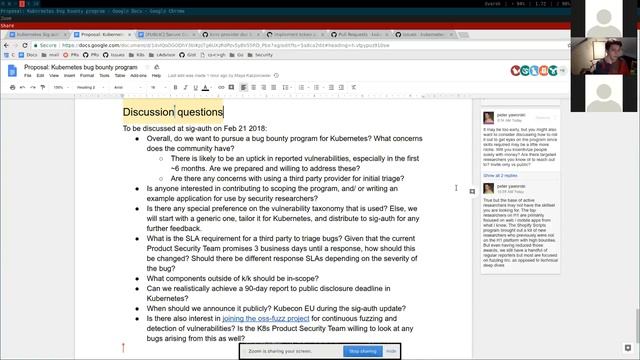Open the line spacing dropdown
The height and width of the screenshot is (360, 640).
click(x=286, y=87)
